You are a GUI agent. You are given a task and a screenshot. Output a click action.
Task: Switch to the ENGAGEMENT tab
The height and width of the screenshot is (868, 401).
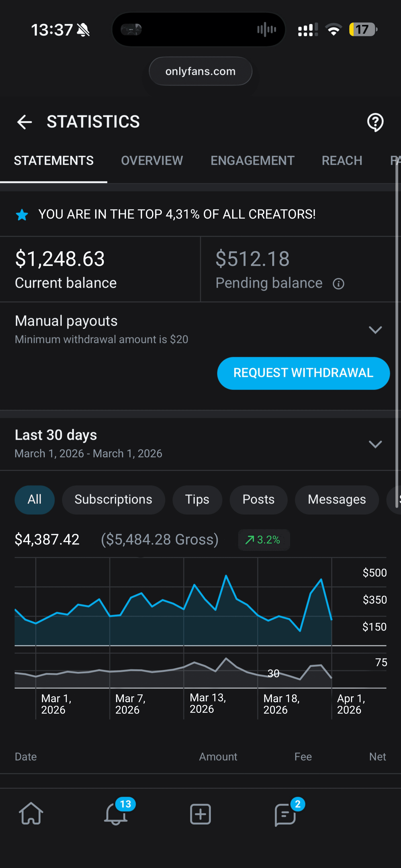click(x=252, y=160)
